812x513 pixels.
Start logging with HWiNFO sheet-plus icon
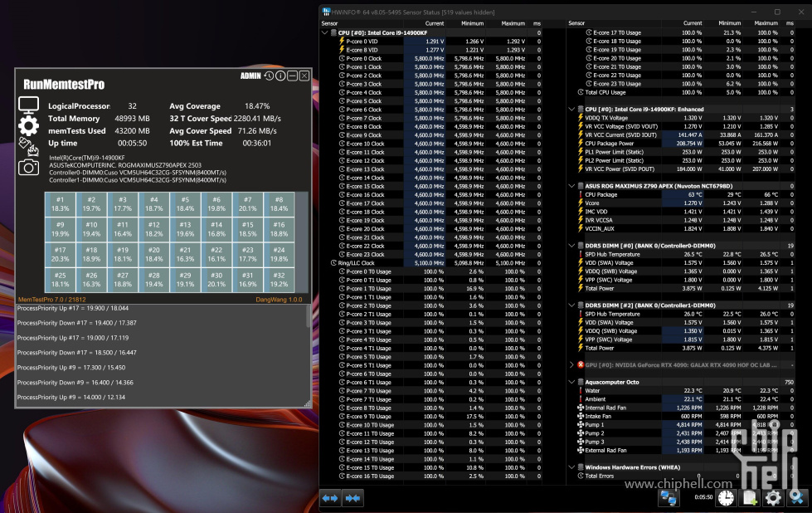tap(749, 498)
